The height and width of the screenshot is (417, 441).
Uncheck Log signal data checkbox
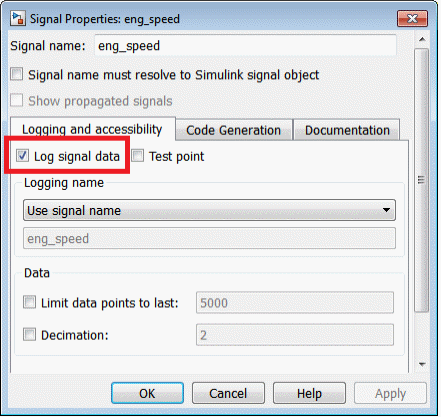22,156
